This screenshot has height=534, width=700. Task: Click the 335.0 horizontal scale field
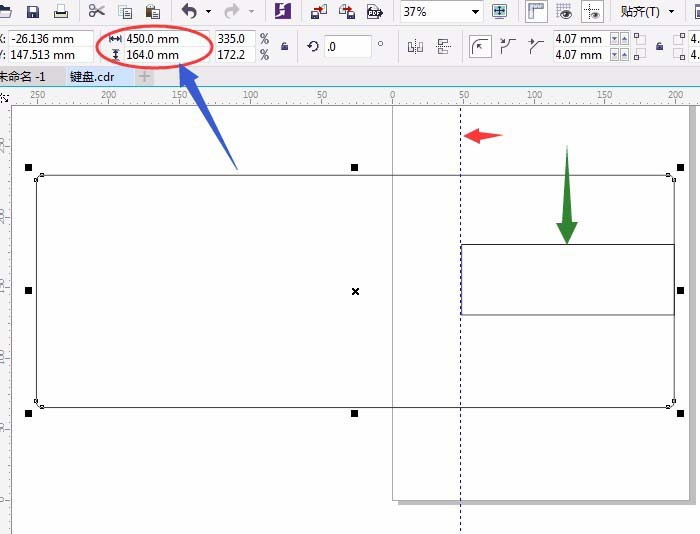[x=235, y=39]
